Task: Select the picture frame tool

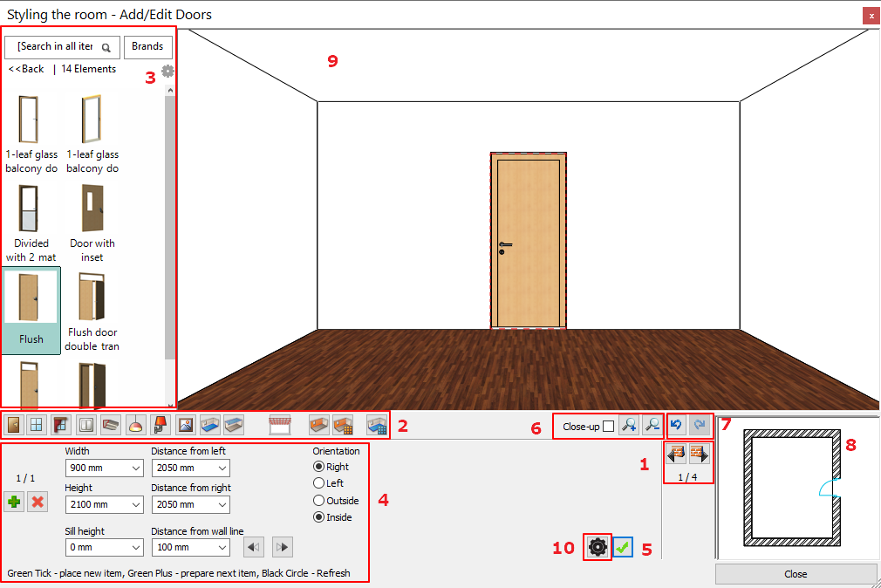Action: coord(185,425)
